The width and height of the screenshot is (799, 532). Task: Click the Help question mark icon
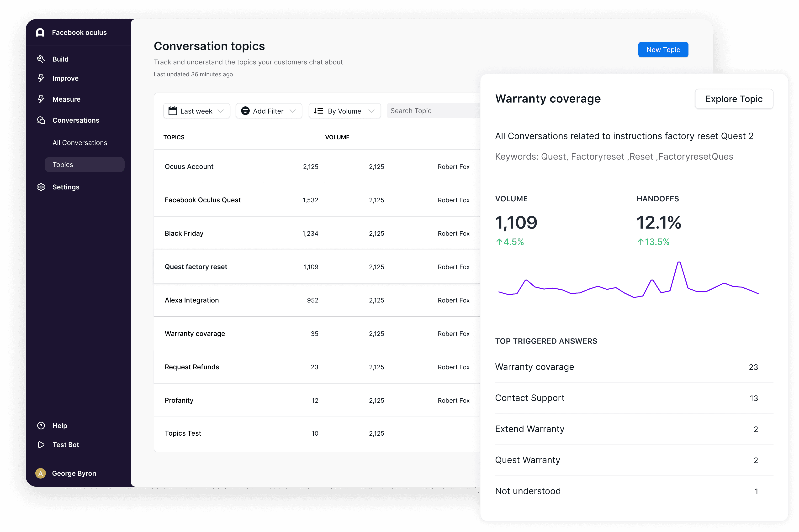click(41, 425)
